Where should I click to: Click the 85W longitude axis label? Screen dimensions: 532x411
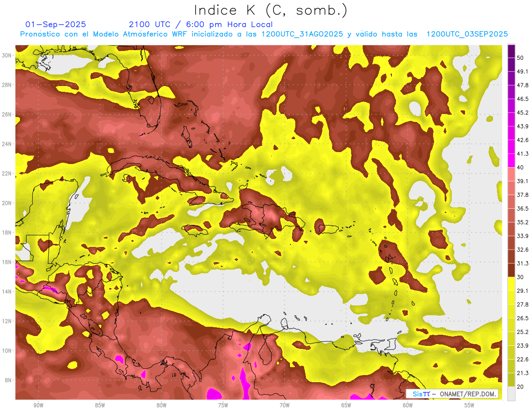point(100,405)
